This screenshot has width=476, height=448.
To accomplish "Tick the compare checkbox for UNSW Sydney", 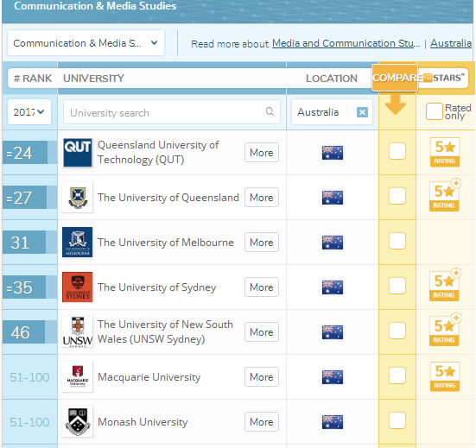I will 397,331.
